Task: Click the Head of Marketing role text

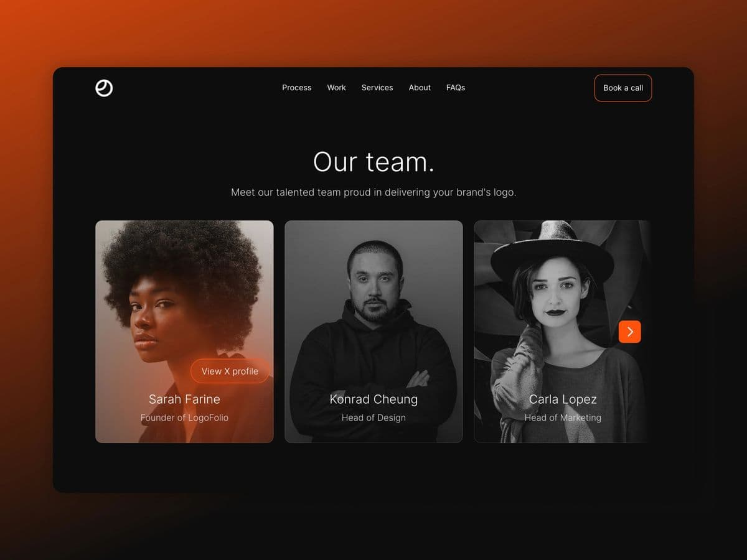Action: (x=563, y=418)
